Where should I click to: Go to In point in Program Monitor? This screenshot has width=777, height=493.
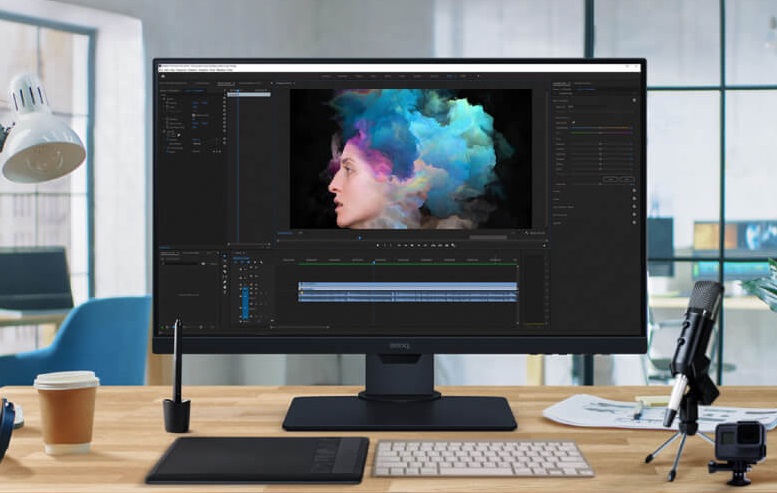399,245
